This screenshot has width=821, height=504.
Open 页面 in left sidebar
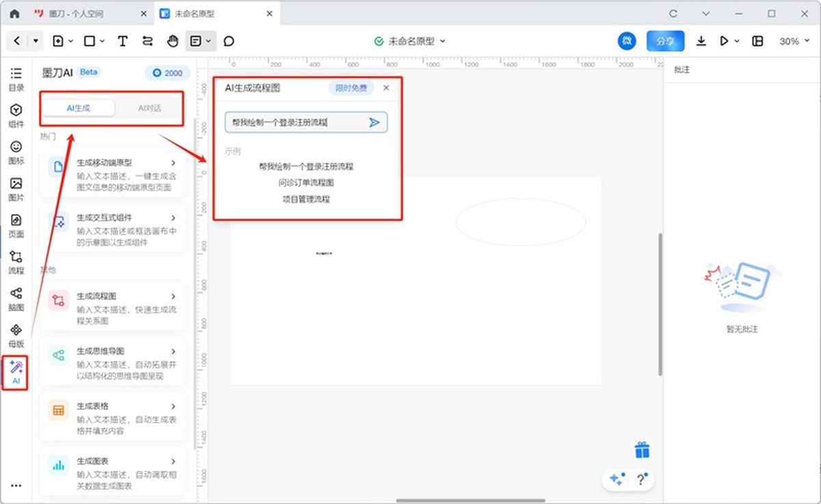[16, 226]
